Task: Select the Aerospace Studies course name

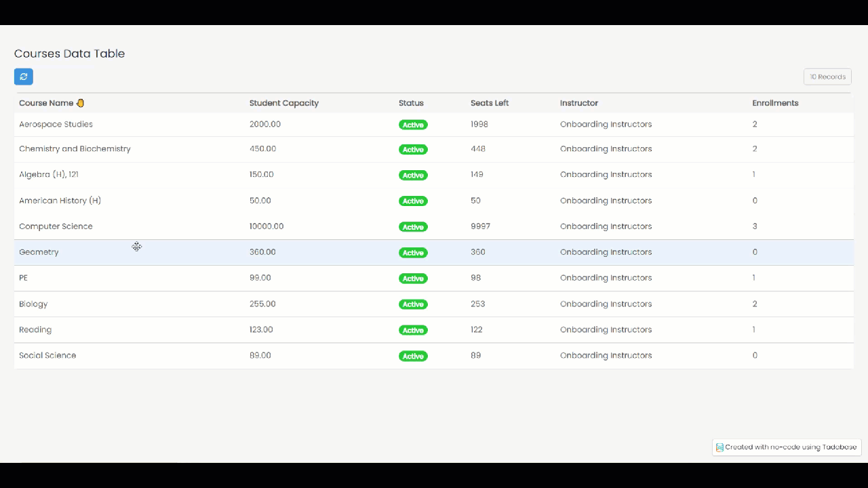Action: pos(56,124)
